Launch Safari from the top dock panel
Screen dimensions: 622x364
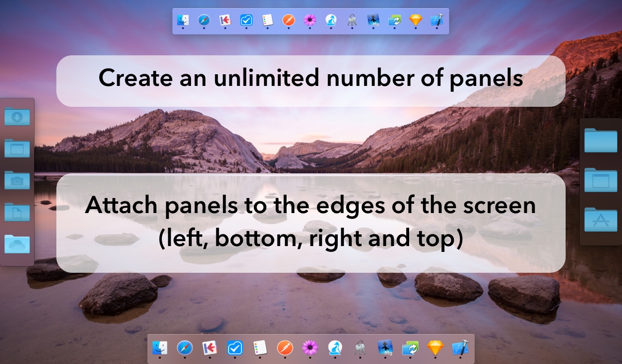coord(204,20)
